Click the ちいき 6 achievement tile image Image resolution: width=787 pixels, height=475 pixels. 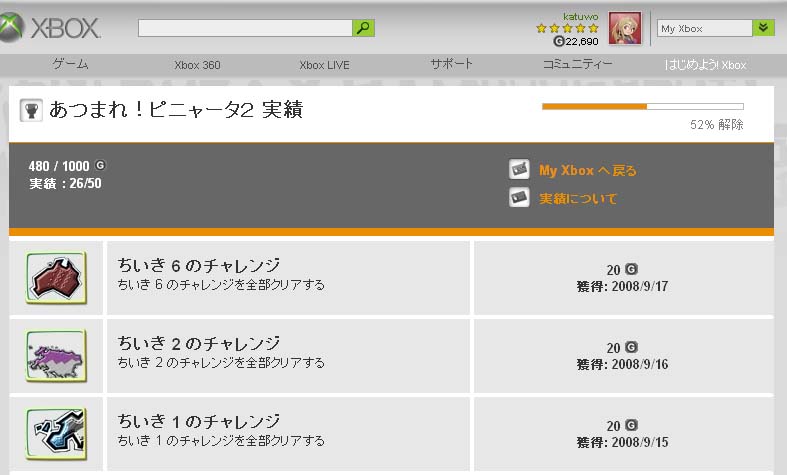click(56, 278)
